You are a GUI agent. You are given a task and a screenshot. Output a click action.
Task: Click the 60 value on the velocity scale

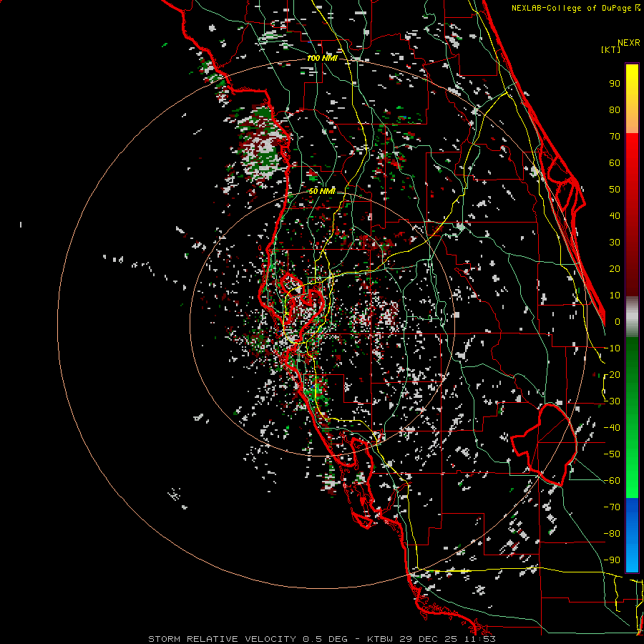pyautogui.click(x=615, y=163)
